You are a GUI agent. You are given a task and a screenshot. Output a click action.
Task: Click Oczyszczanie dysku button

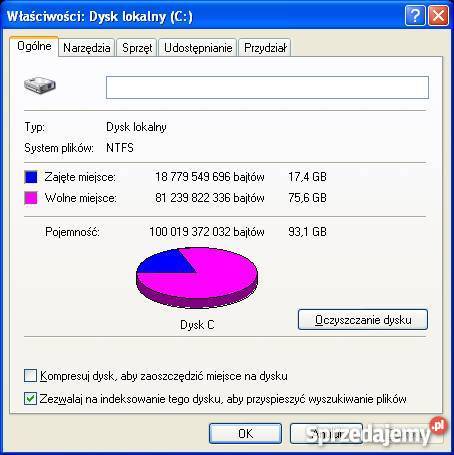pyautogui.click(x=363, y=320)
